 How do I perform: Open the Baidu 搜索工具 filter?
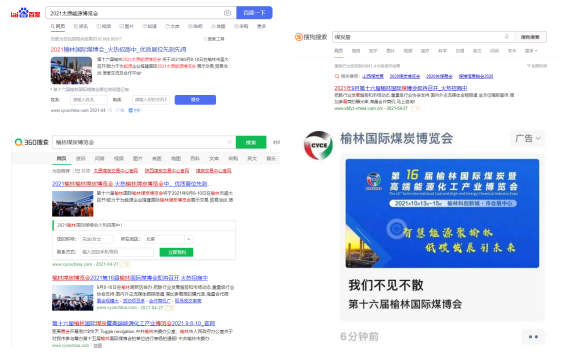pyautogui.click(x=214, y=39)
